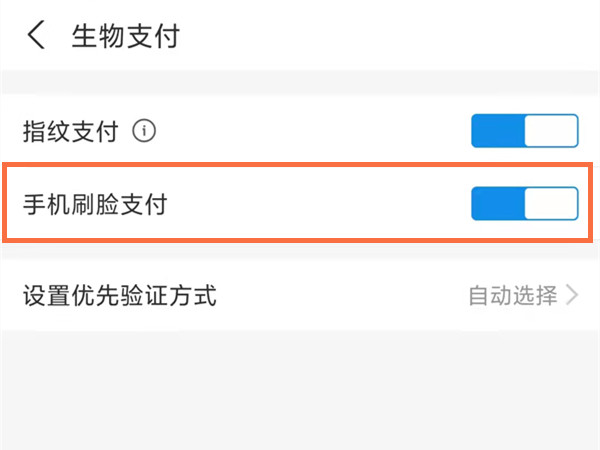Image resolution: width=600 pixels, height=450 pixels.
Task: Disable the 手机刷脸支付 switch
Action: 525,203
